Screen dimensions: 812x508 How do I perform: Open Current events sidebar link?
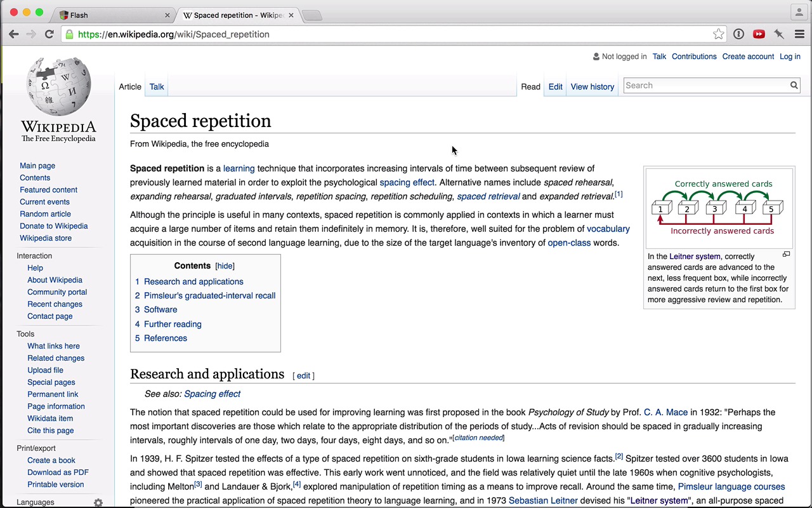click(x=44, y=202)
